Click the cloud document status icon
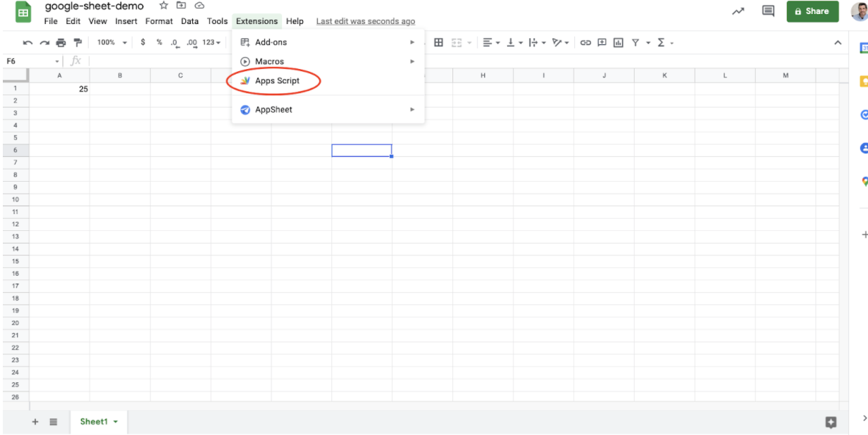This screenshot has height=435, width=868. (199, 6)
